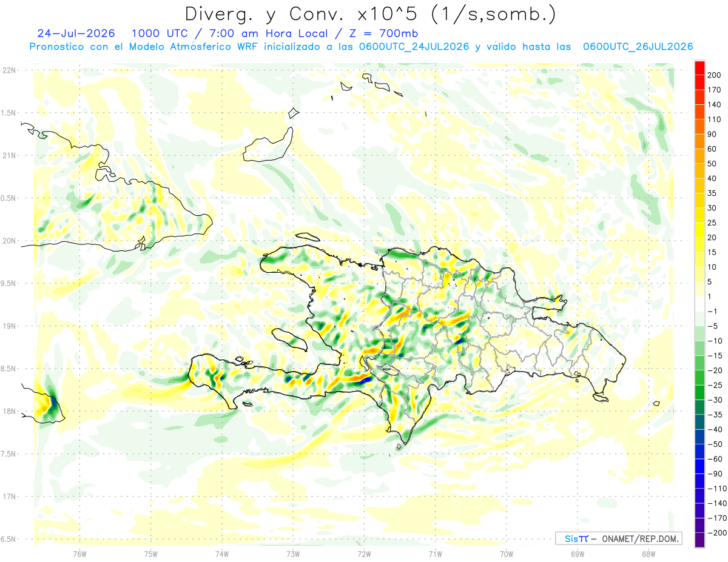Click the '69W' longitude label
The width and height of the screenshot is (728, 562).
coord(577,555)
